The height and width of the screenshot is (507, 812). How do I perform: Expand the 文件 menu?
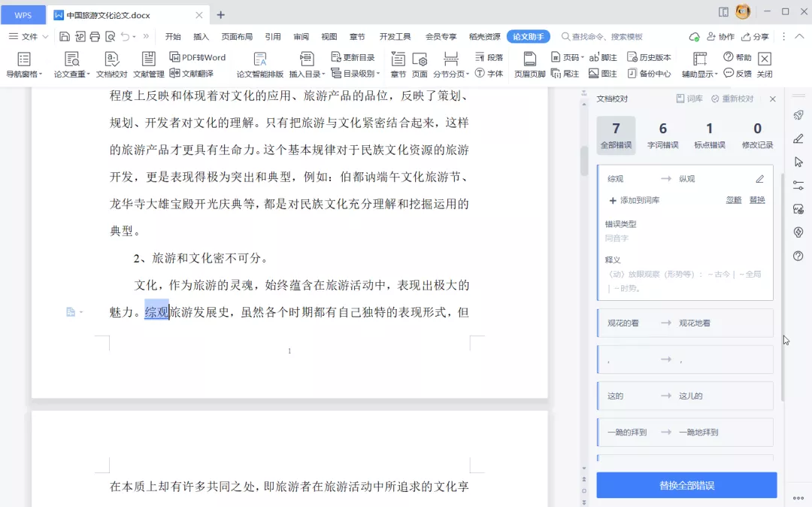[29, 36]
